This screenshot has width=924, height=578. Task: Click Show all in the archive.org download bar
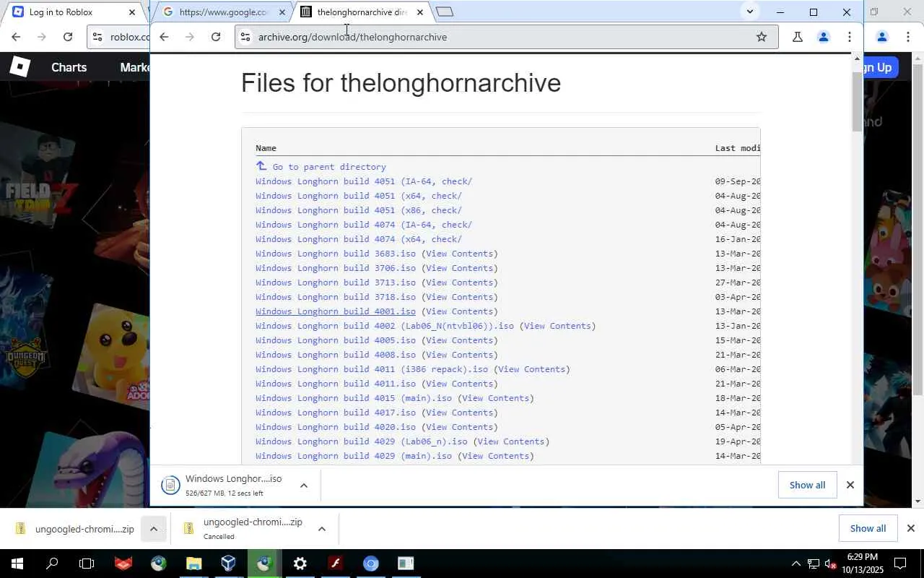[x=807, y=485]
